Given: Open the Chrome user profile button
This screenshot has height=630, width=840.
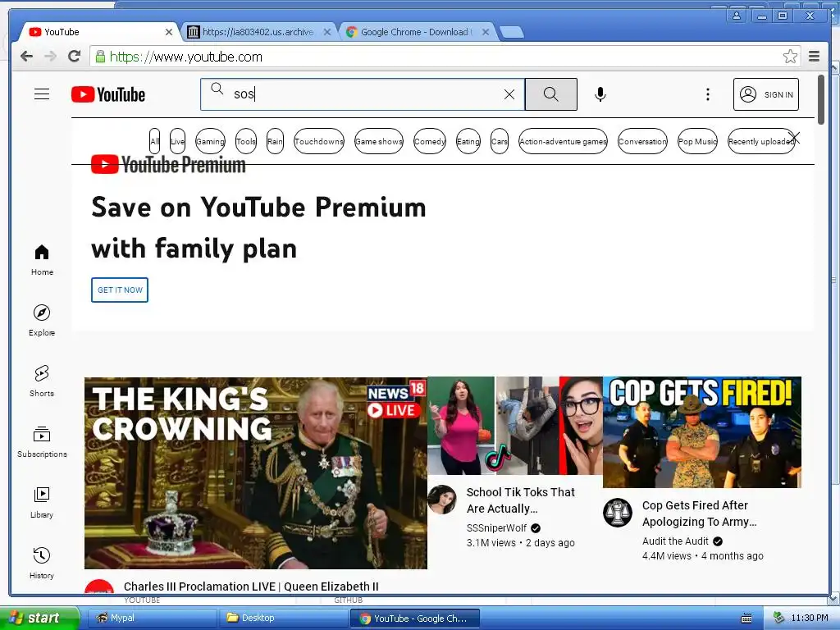Looking at the screenshot, I should coord(737,16).
